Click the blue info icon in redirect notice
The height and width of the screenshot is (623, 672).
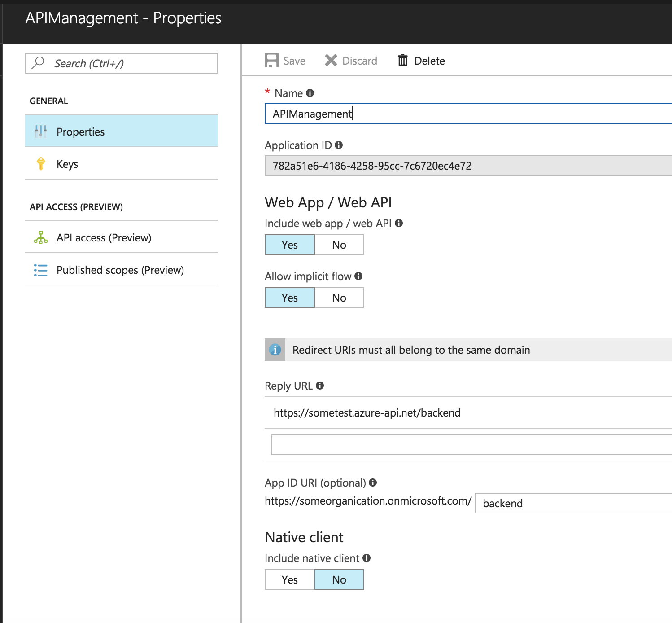[x=275, y=350]
